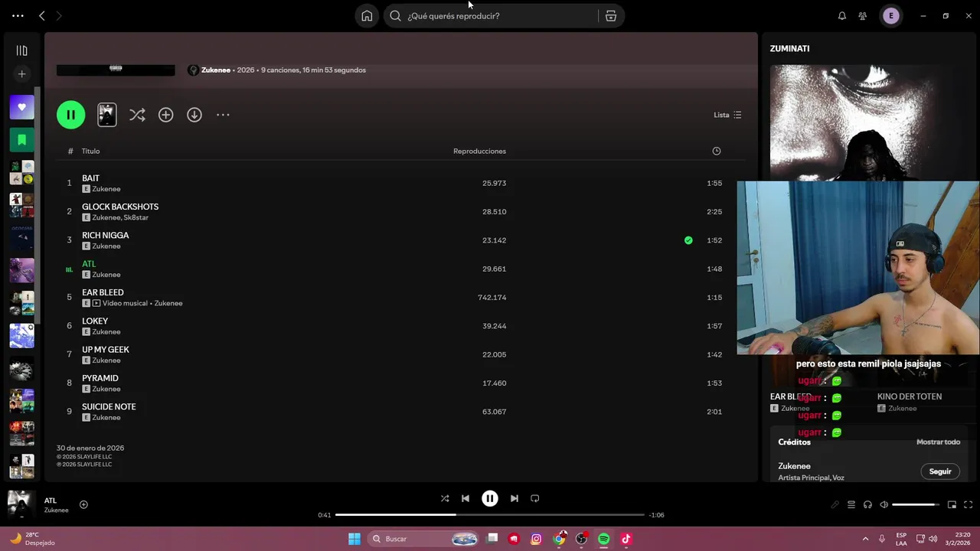Show hidden system tray icons
980x551 pixels.
(x=865, y=539)
